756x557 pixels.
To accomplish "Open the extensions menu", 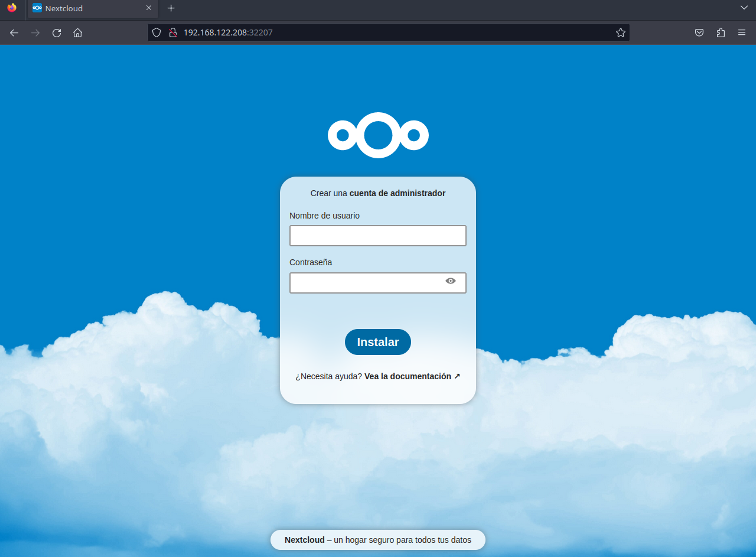I will pos(721,33).
